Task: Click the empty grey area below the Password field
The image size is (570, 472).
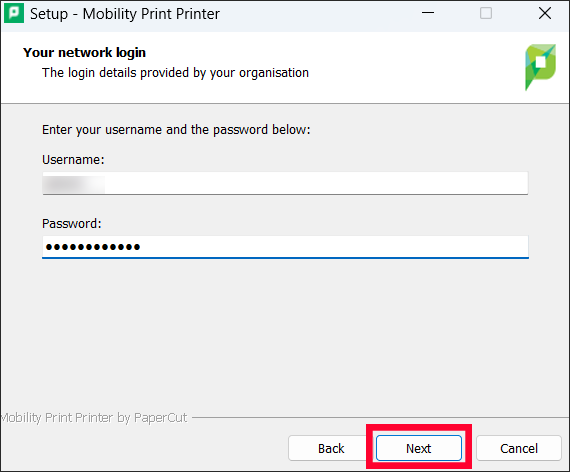Action: point(285,335)
